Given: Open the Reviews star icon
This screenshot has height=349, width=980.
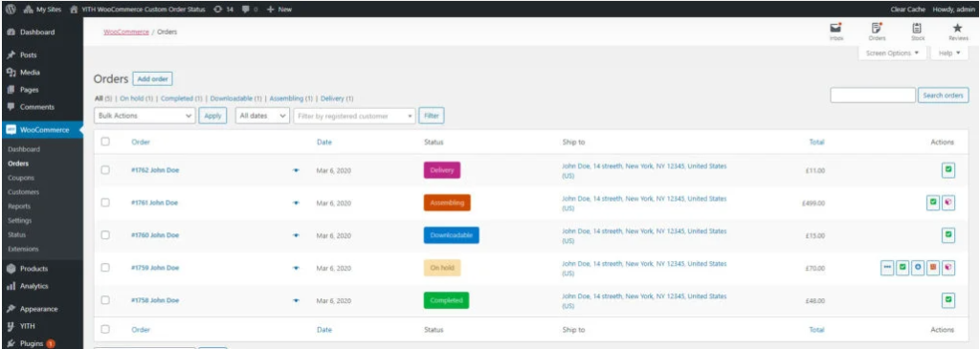Looking at the screenshot, I should (x=957, y=32).
